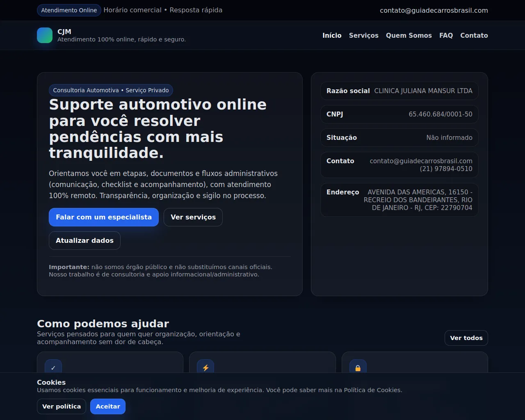Image resolution: width=525 pixels, height=420 pixels.
Task: Accept cookies with the Aceitar button
Action: [108, 406]
